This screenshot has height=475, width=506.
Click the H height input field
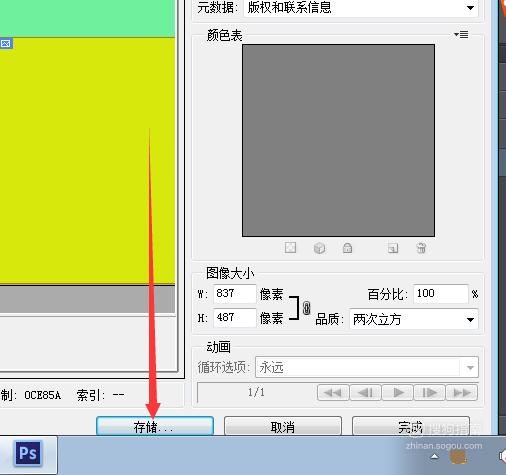pyautogui.click(x=235, y=317)
